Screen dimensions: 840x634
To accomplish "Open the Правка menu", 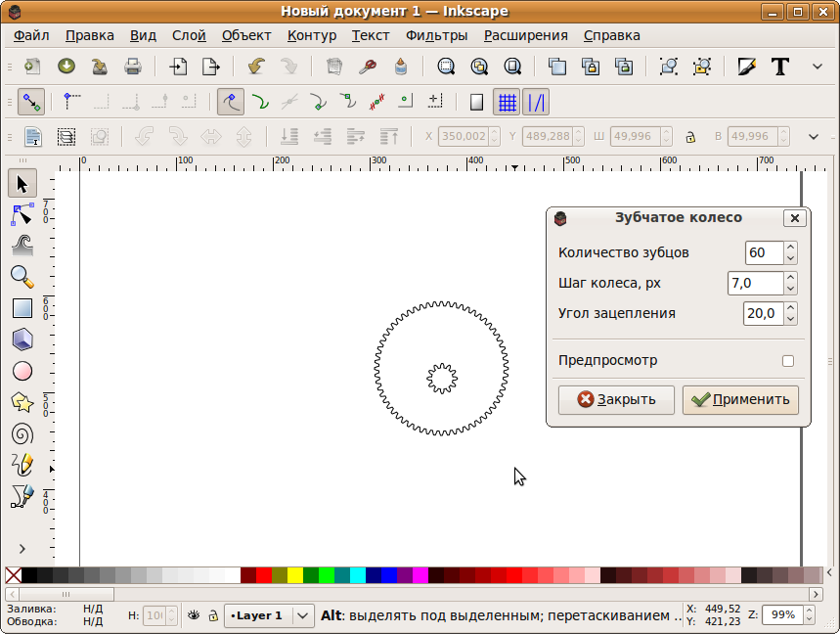I will point(89,35).
